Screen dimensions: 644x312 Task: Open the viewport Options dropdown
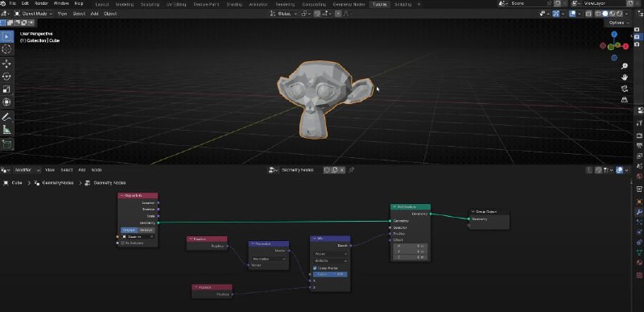click(619, 23)
